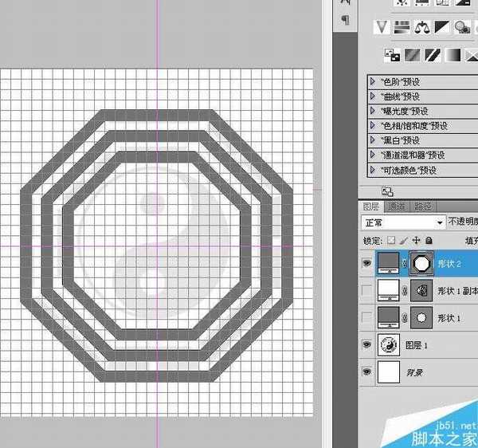Show the 形状 1 layer
Image resolution: width=478 pixels, height=448 pixels.
point(366,317)
